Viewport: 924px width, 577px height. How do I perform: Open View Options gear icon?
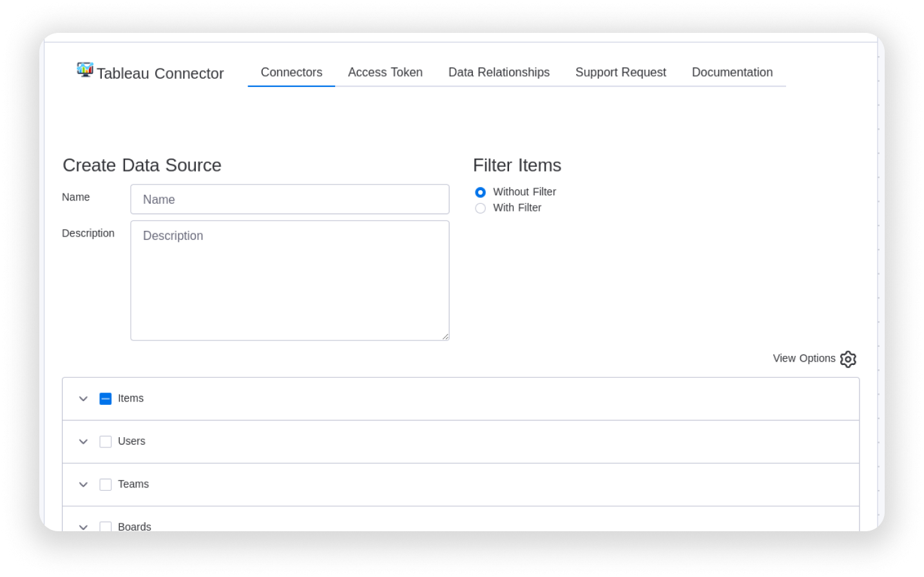[x=848, y=359]
